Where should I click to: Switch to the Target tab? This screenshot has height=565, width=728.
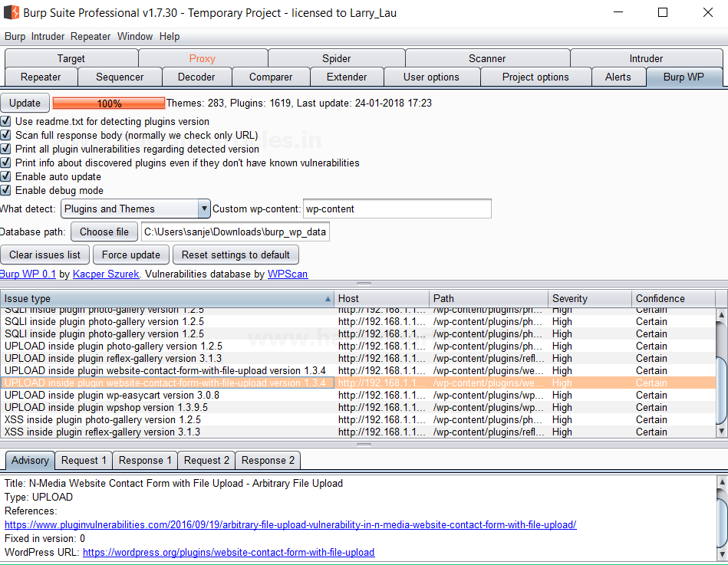[x=71, y=58]
